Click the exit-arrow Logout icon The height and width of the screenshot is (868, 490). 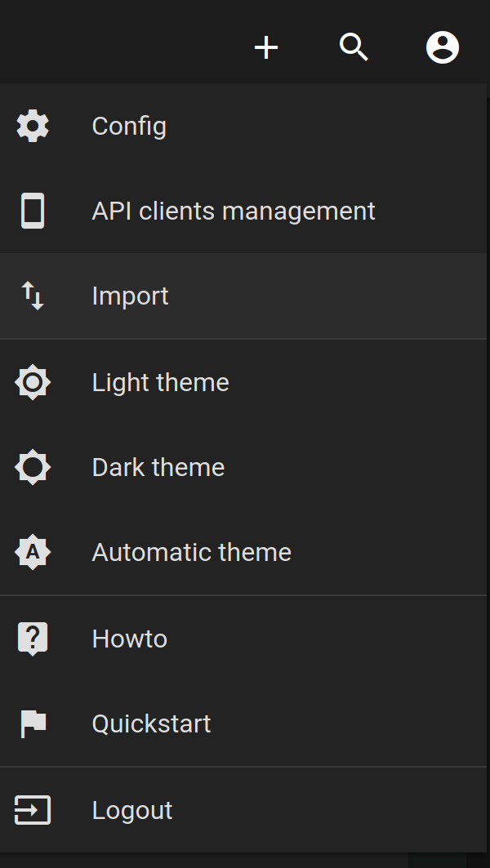(33, 810)
